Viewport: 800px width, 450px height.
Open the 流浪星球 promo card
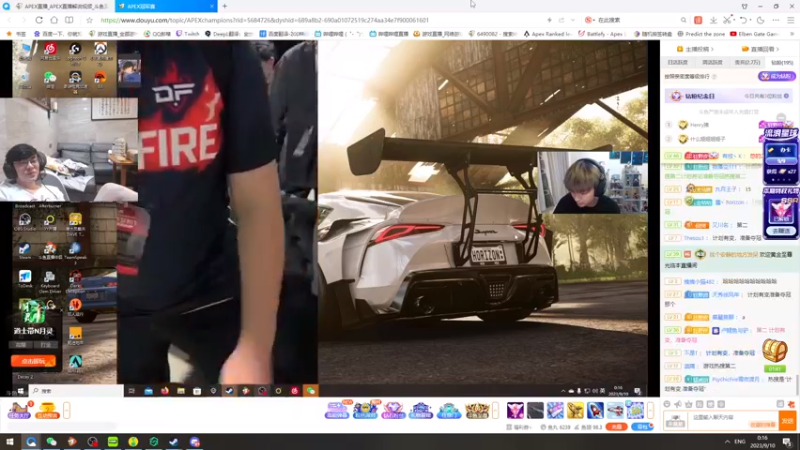point(781,156)
